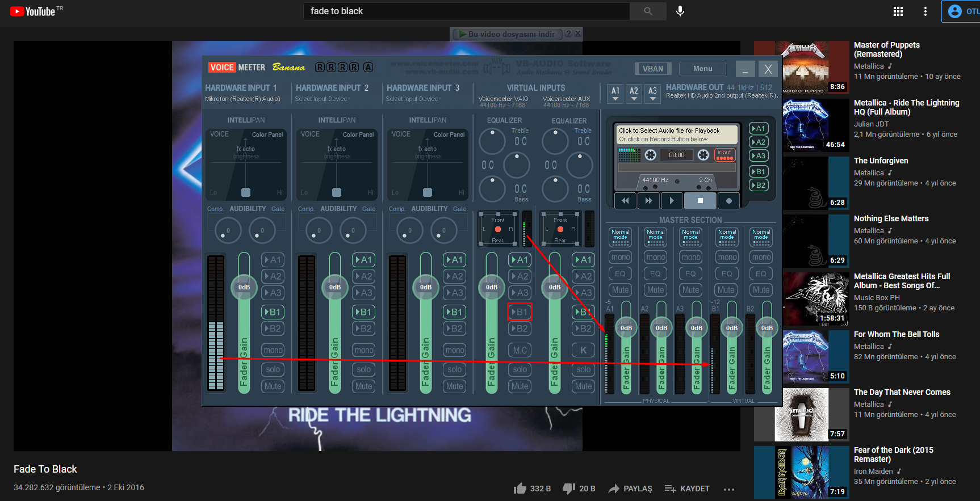This screenshot has height=501, width=980.
Task: Start recording with the cassette record button
Action: pyautogui.click(x=729, y=200)
